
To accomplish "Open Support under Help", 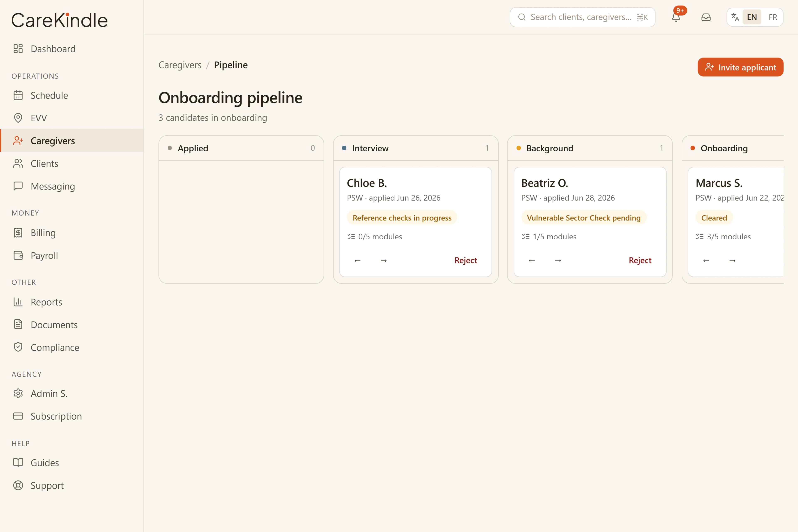I will pos(72,485).
